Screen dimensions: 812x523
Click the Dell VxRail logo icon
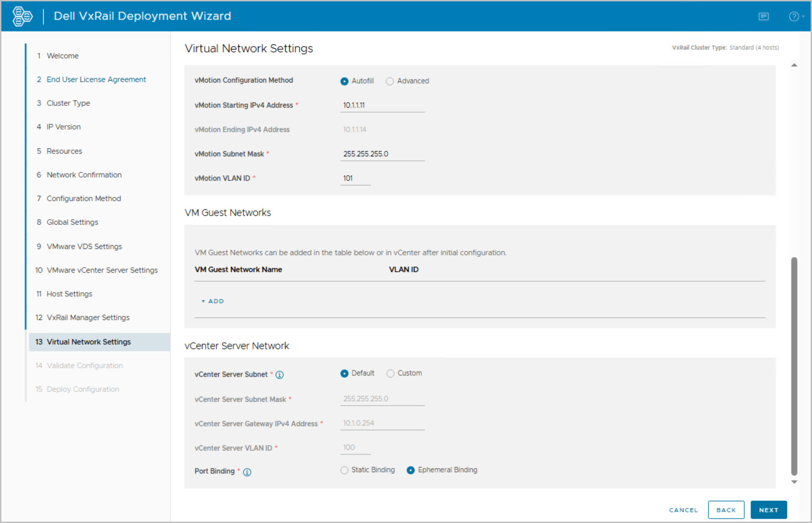(22, 16)
